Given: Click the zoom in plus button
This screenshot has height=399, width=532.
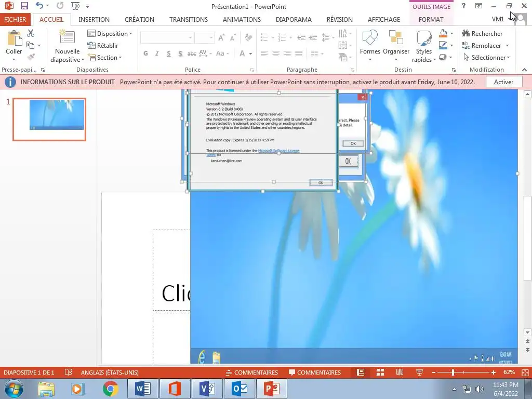Looking at the screenshot, I should click(494, 373).
